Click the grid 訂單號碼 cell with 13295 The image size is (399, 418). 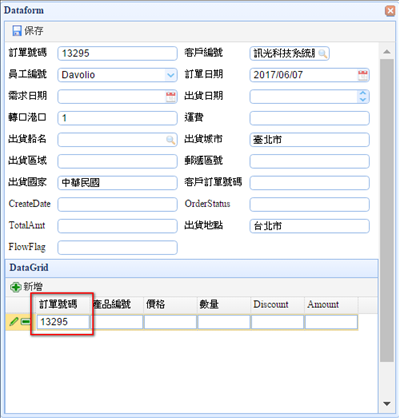tap(63, 322)
